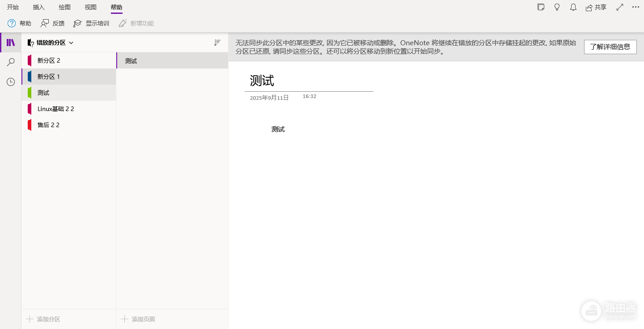644x329 pixels.
Task: Select the 测试 section in section list
Action: tap(69, 93)
